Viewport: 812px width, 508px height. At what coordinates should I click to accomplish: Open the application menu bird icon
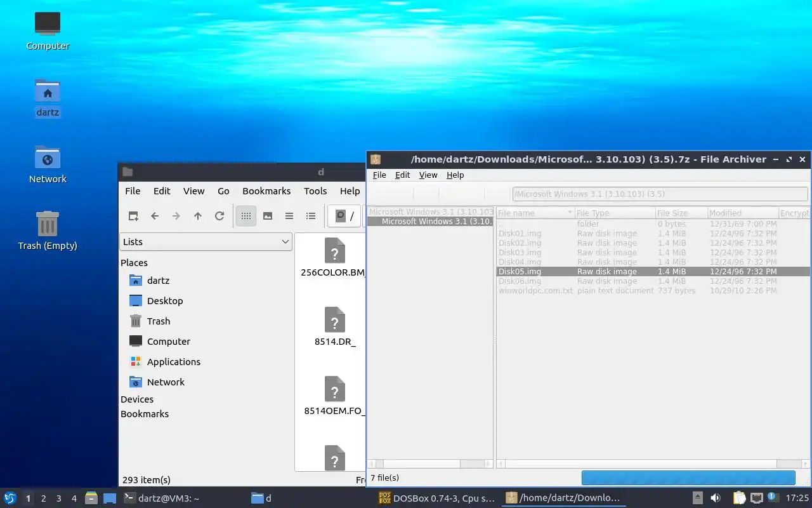[x=10, y=498]
